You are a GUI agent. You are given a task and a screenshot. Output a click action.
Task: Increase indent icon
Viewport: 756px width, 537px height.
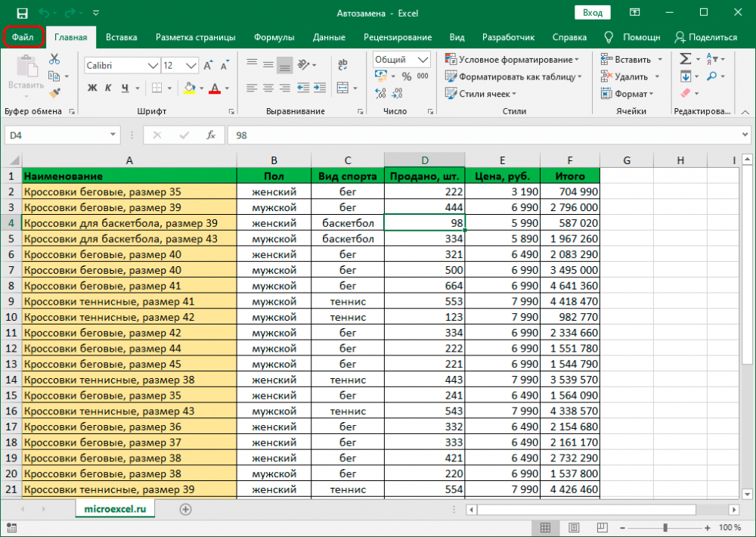[320, 88]
